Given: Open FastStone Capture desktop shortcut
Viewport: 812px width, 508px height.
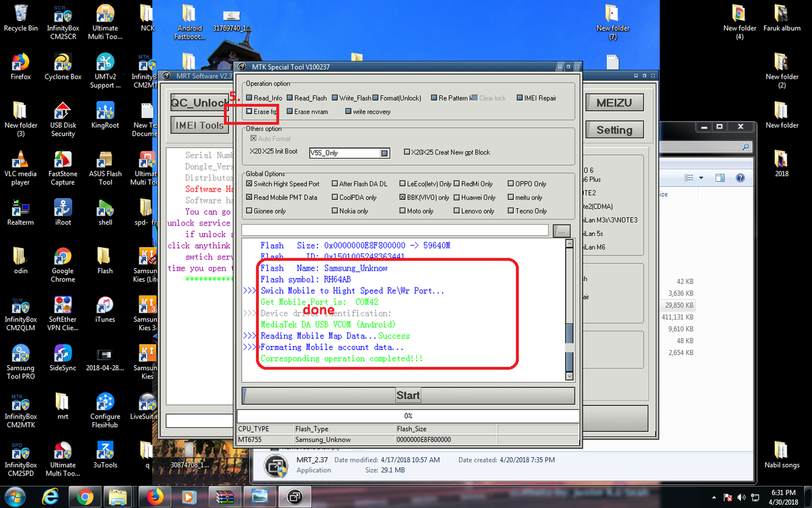Looking at the screenshot, I should pos(63,168).
